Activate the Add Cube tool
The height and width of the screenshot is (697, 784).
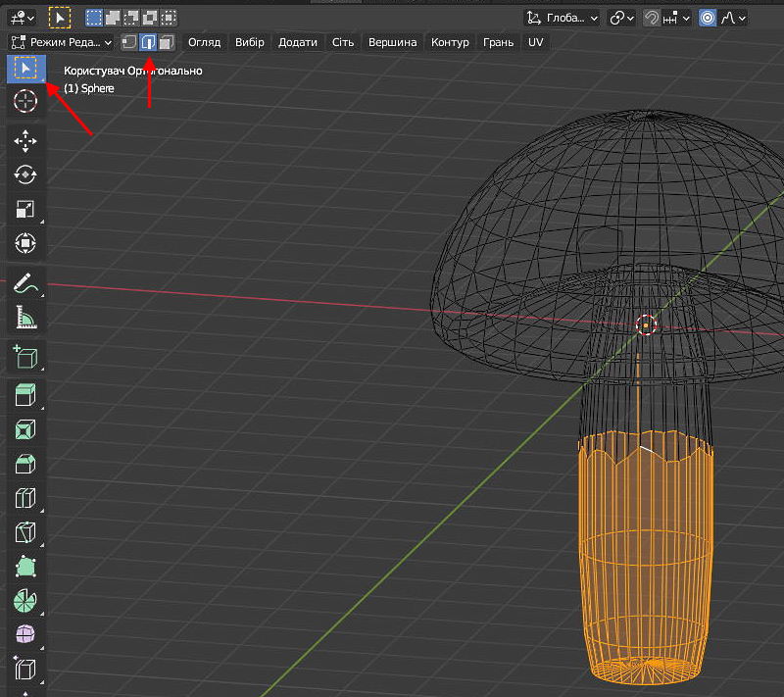pyautogui.click(x=26, y=357)
